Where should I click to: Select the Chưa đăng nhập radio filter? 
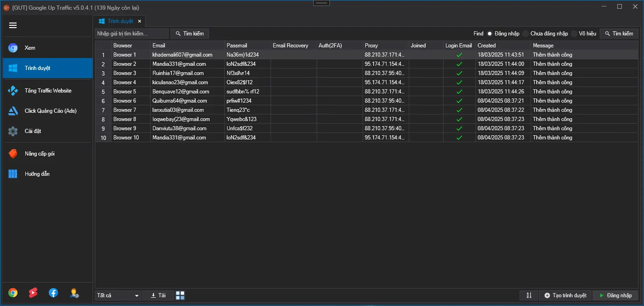tap(526, 34)
